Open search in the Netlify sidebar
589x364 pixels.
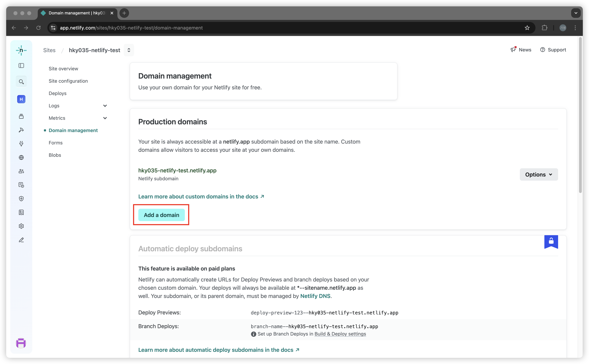click(x=21, y=82)
